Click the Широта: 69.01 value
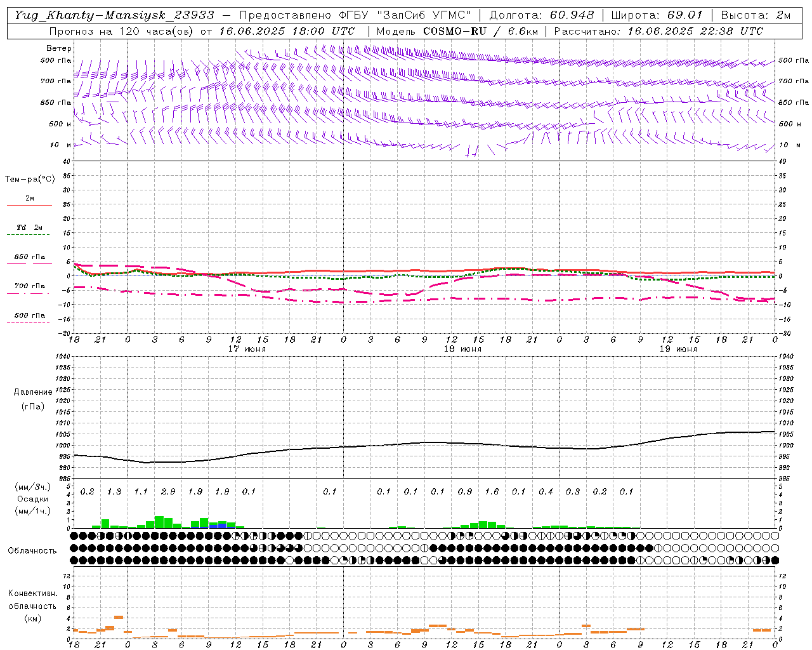The image size is (812, 650). 657,15
